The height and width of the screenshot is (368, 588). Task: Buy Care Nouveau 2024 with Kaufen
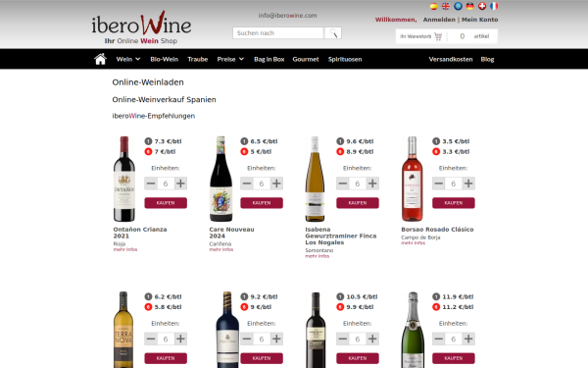(x=262, y=203)
